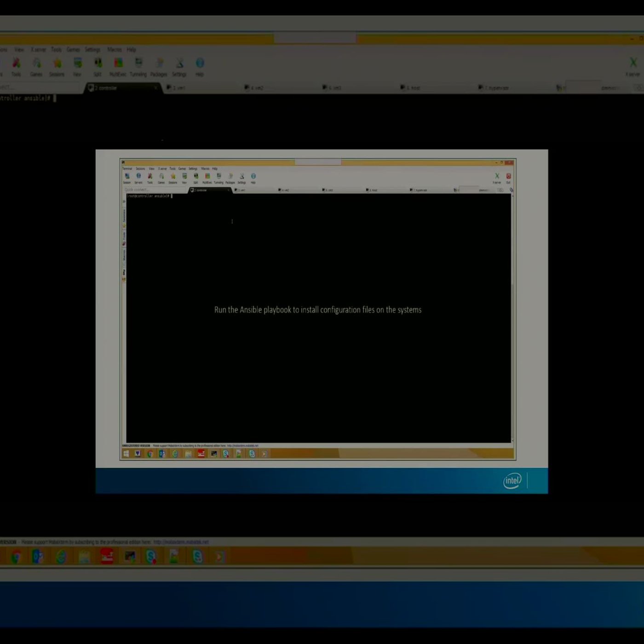Viewport: 644px width, 644px height.
Task: Open the mobaxterm.mobatek.net link in the large background window
Action: point(181,542)
